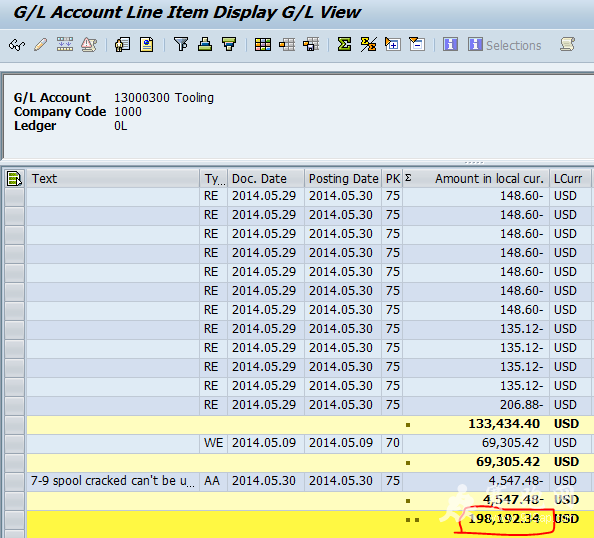Click the Total sigma icon
Image resolution: width=594 pixels, height=538 pixels.
pyautogui.click(x=344, y=44)
